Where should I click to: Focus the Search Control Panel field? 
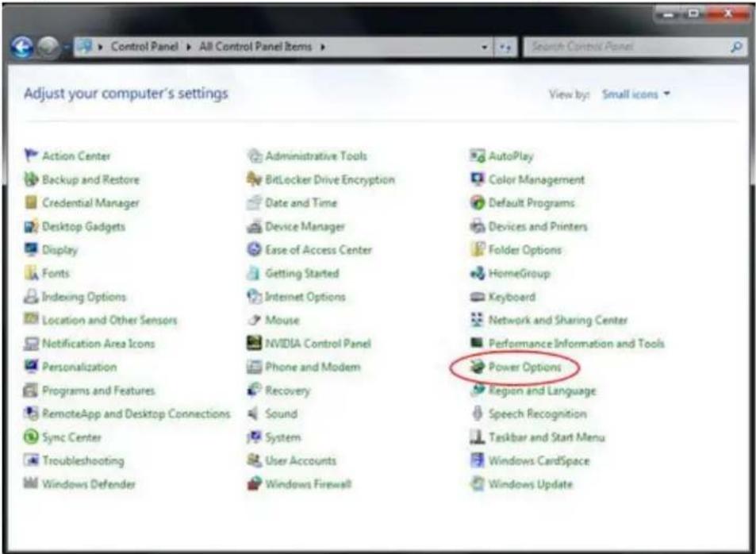tap(635, 47)
